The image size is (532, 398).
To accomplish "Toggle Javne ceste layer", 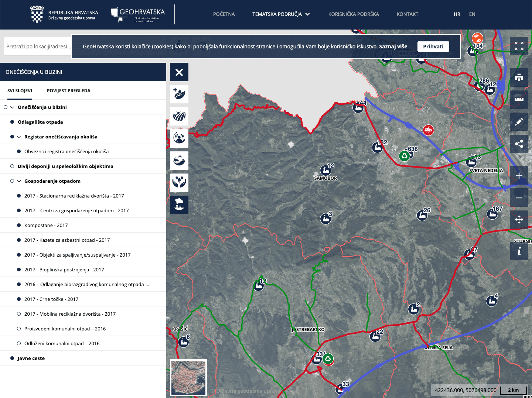I will tap(12, 358).
